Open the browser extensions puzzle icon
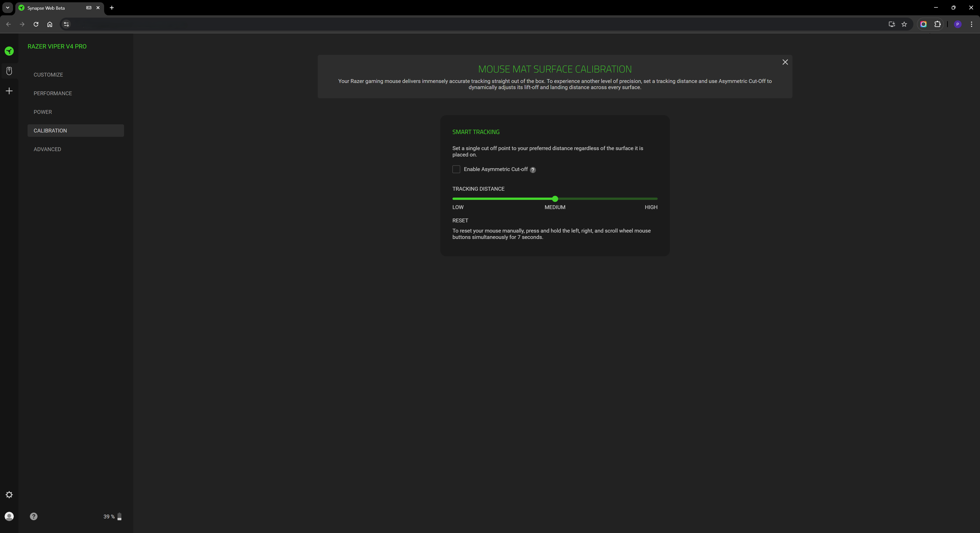Image resolution: width=980 pixels, height=533 pixels. (x=937, y=24)
